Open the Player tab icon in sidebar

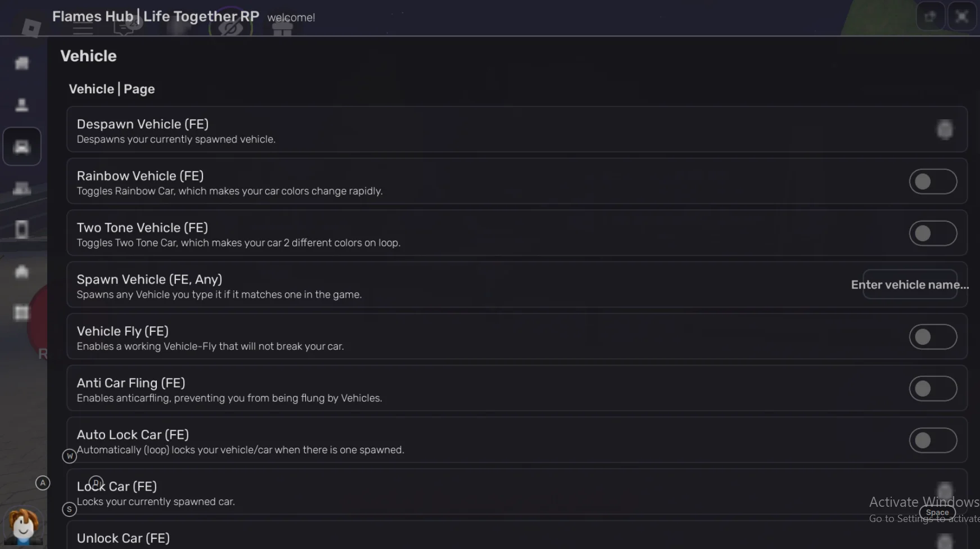point(22,105)
